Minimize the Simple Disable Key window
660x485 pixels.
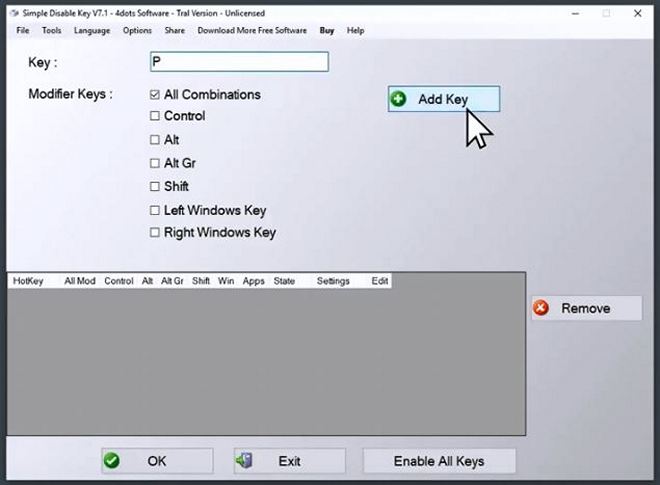coord(575,13)
